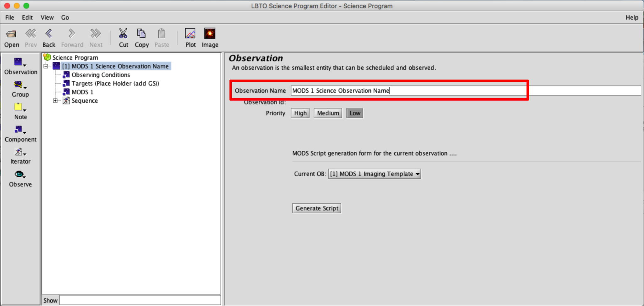The width and height of the screenshot is (644, 306).
Task: Open the View menu
Action: [x=47, y=17]
